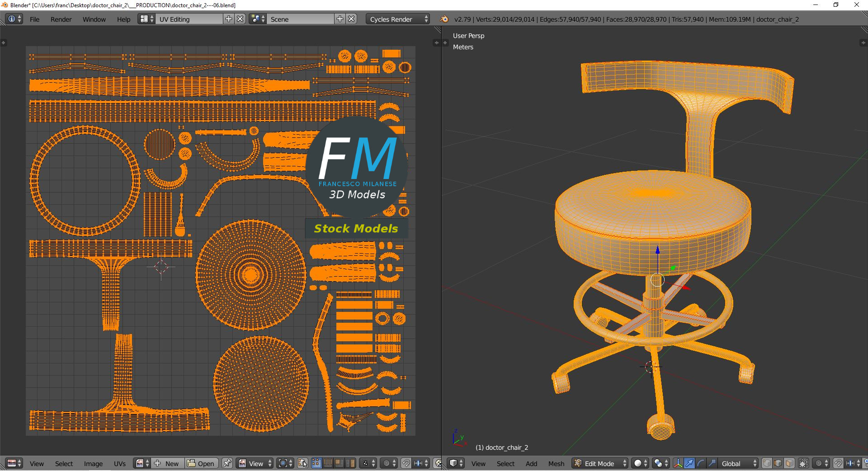Open the 3D View's View menu
This screenshot has height=471, width=868.
click(x=478, y=464)
